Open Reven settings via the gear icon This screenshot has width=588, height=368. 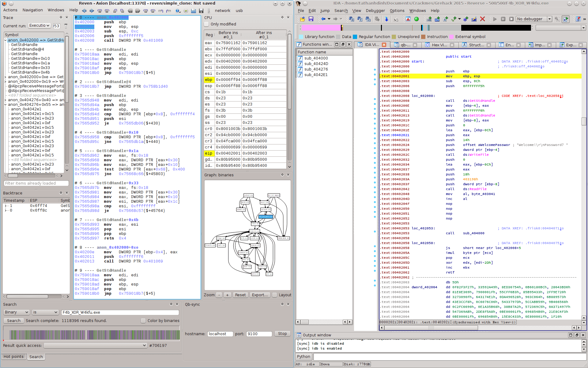186,10
